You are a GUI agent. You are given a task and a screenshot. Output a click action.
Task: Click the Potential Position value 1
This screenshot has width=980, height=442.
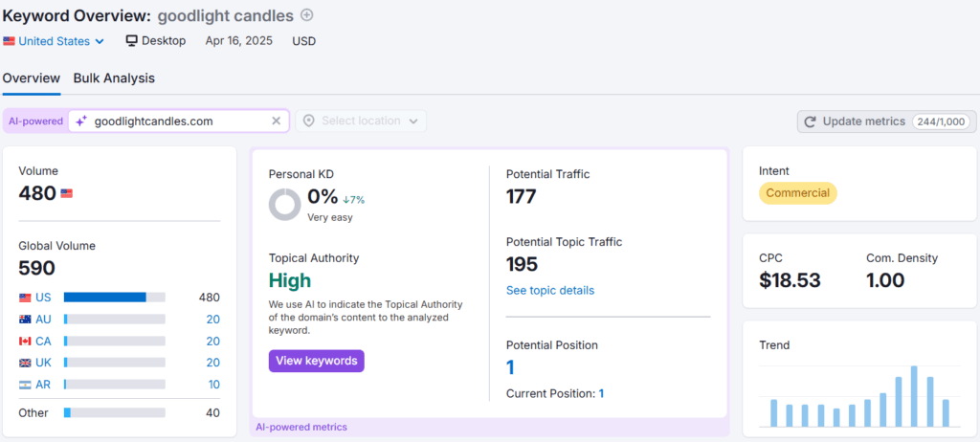coord(510,367)
